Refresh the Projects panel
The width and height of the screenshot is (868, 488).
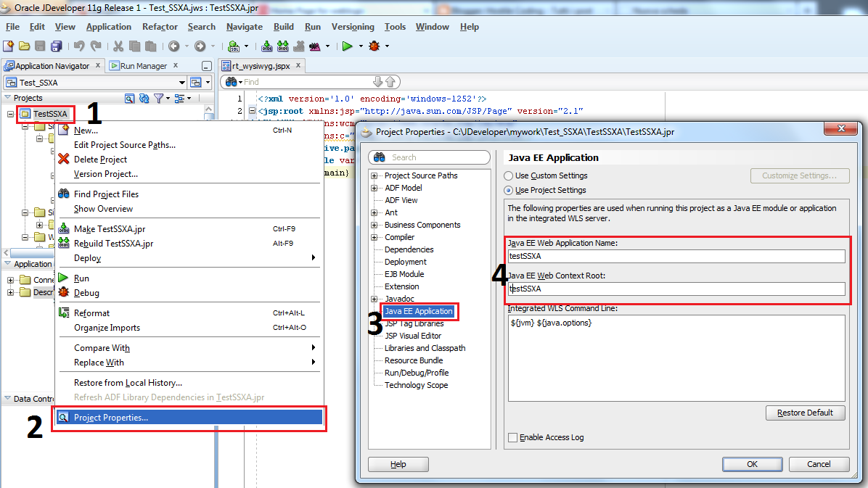(144, 99)
